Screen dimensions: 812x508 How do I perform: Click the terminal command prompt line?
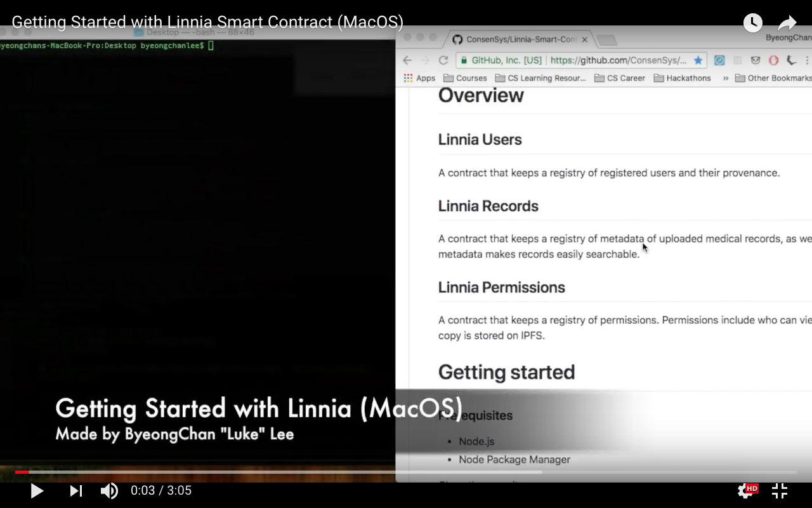107,46
